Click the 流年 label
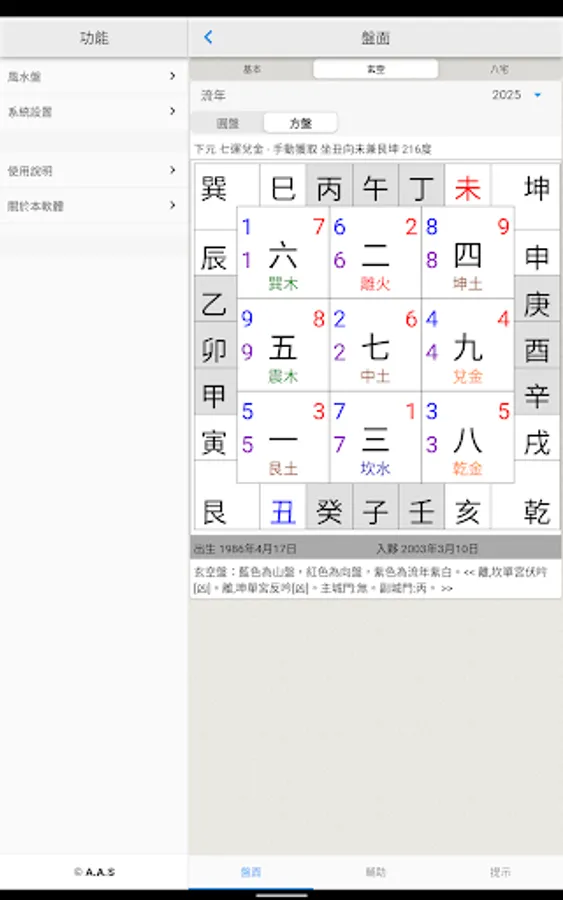This screenshot has height=900, width=563. [213, 95]
